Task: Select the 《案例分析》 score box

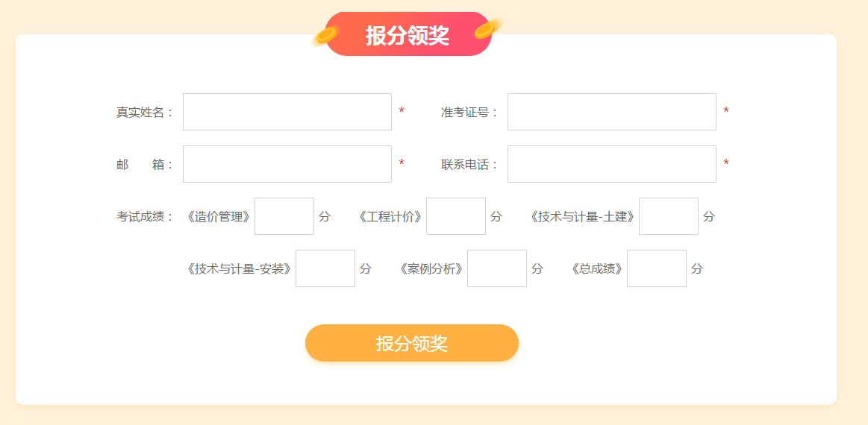Action: pyautogui.click(x=496, y=268)
